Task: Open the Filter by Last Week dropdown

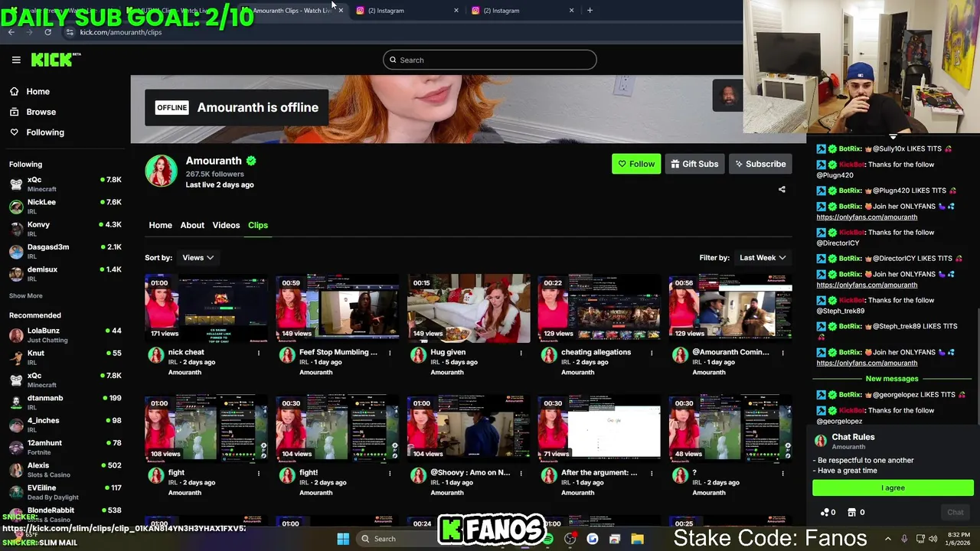Action: [x=762, y=258]
